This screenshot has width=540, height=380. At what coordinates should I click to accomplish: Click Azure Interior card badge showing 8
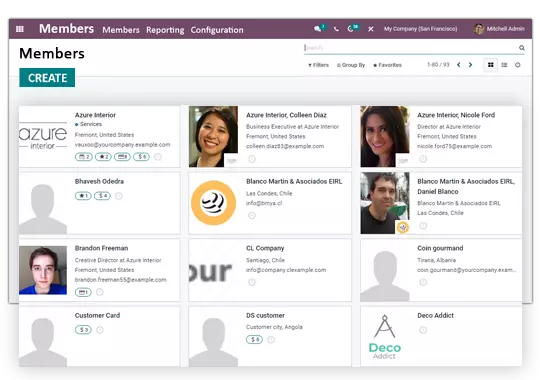click(x=122, y=157)
